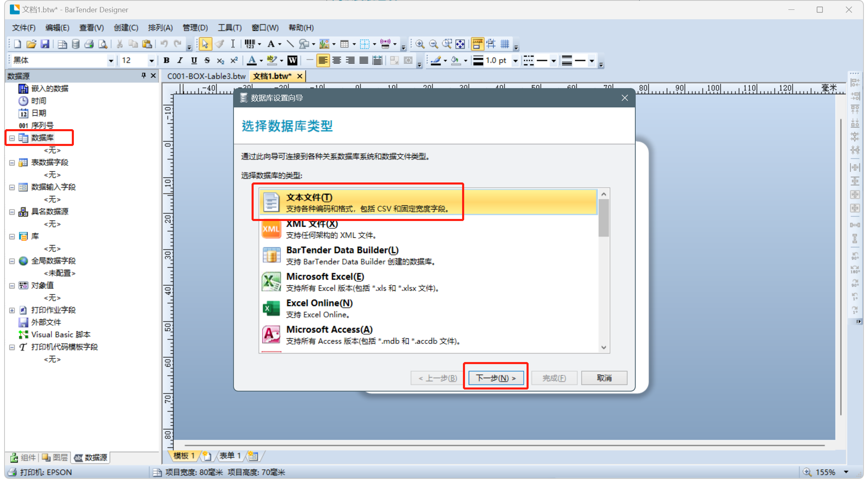Open the font size dropdown
Viewport: 868px width, 483px height.
(x=151, y=61)
